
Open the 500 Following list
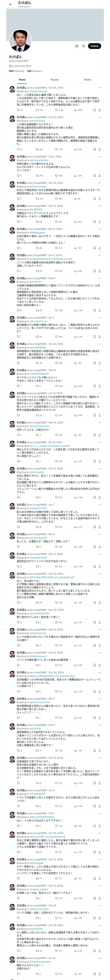[17, 71]
